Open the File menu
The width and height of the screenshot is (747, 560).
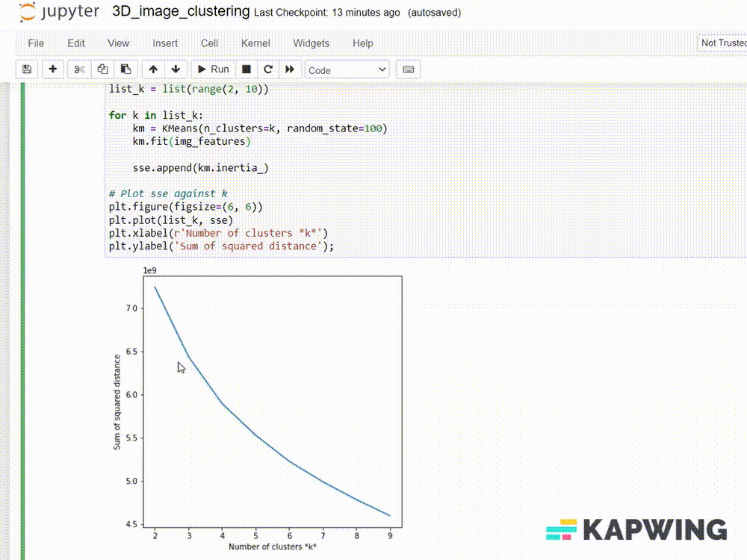[36, 43]
